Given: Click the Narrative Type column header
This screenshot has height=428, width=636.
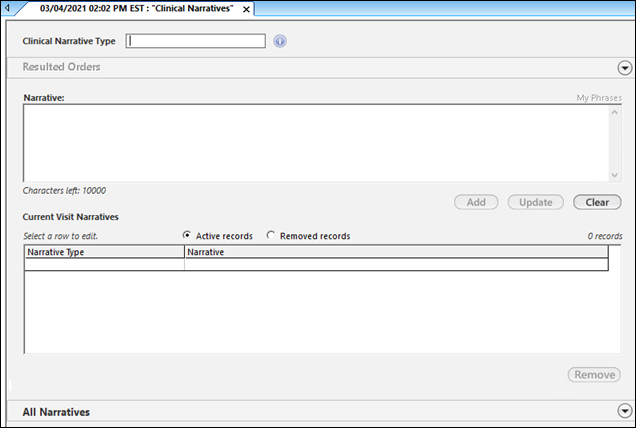Looking at the screenshot, I should pyautogui.click(x=105, y=252).
